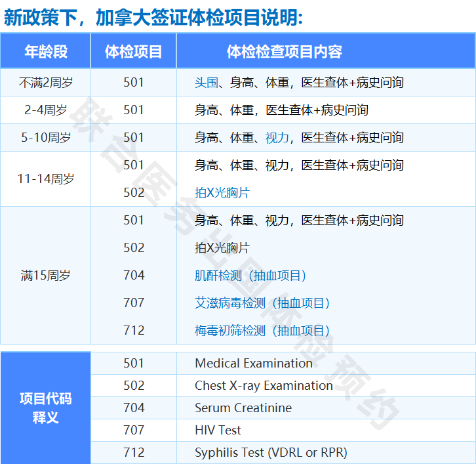Select the Serum Creatinine entry

point(243,408)
